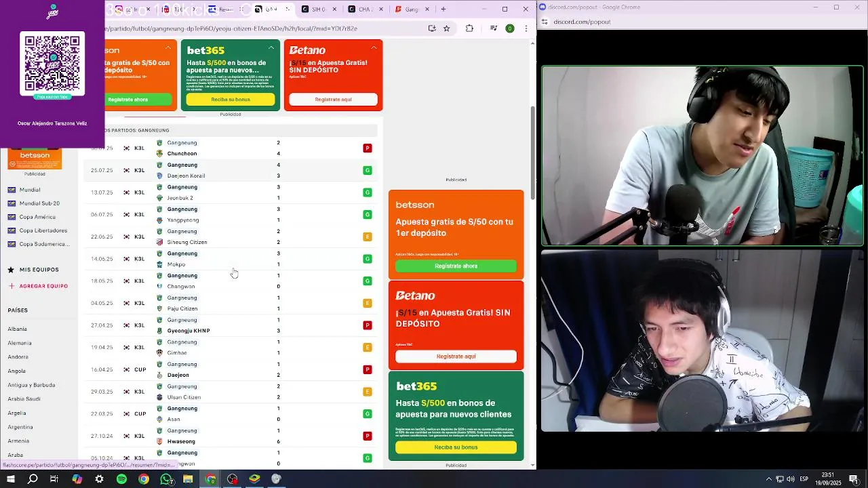Click the G result badge for Daejeon Korail match
Viewport: 868px width, 488px height.
click(x=368, y=170)
